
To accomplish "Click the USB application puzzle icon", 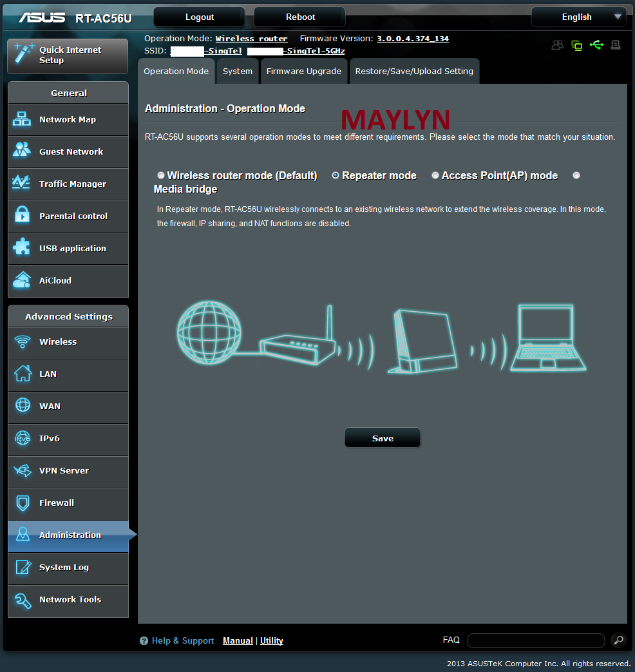I will click(23, 248).
